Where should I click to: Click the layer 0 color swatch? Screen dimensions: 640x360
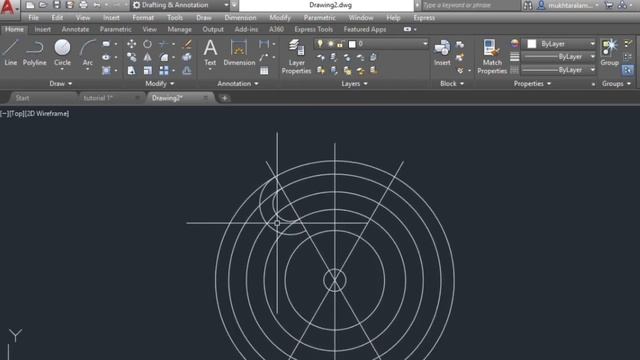[x=352, y=44]
